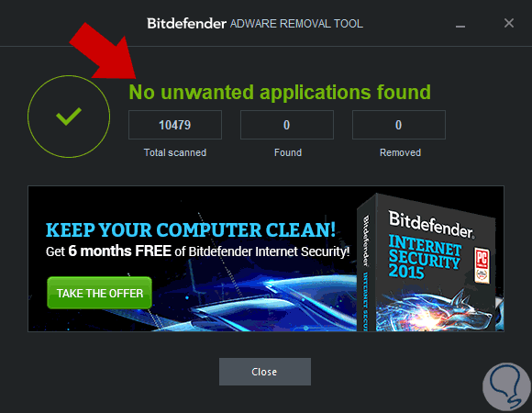Click the ADWARE REMOVAL TOOL title text
532x413 pixels.
(296, 24)
